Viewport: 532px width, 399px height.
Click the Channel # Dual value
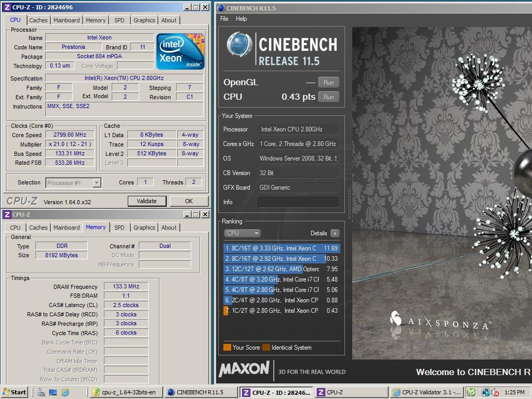point(165,246)
